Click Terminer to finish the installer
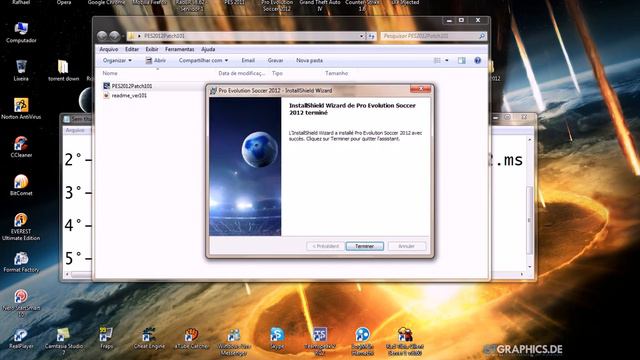Screen dimensions: 640x360 [364, 246]
